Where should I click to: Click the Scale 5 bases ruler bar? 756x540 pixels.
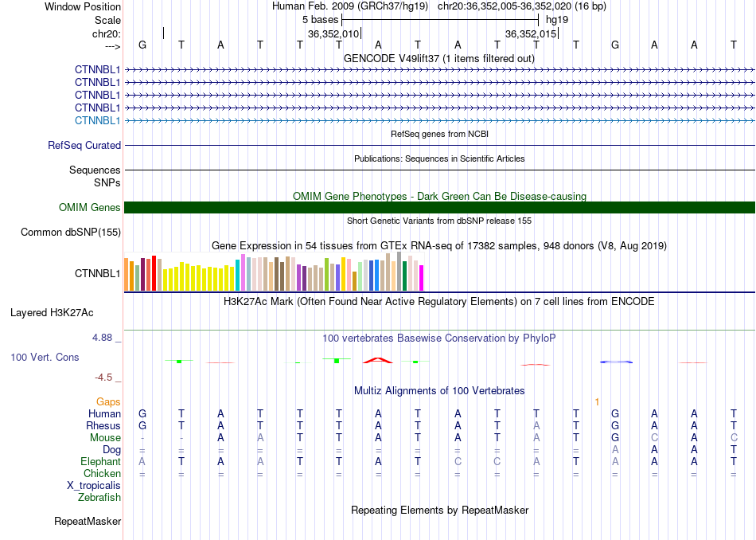coord(440,20)
